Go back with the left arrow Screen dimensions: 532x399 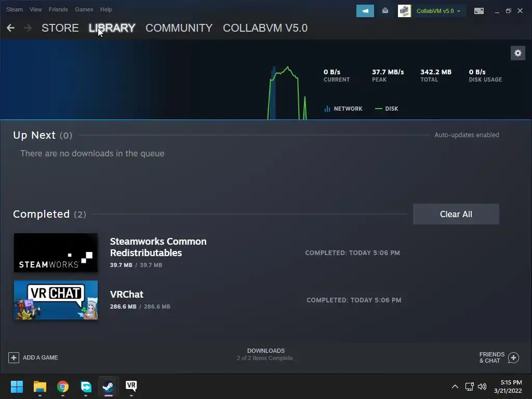pyautogui.click(x=10, y=28)
